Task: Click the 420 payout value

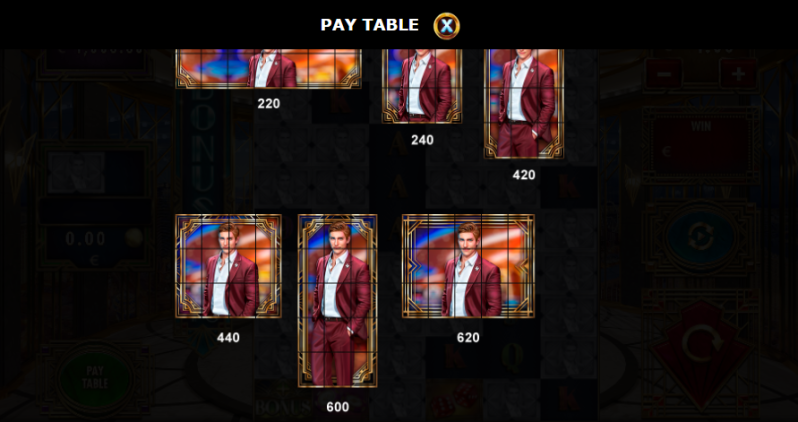Action: (x=524, y=175)
